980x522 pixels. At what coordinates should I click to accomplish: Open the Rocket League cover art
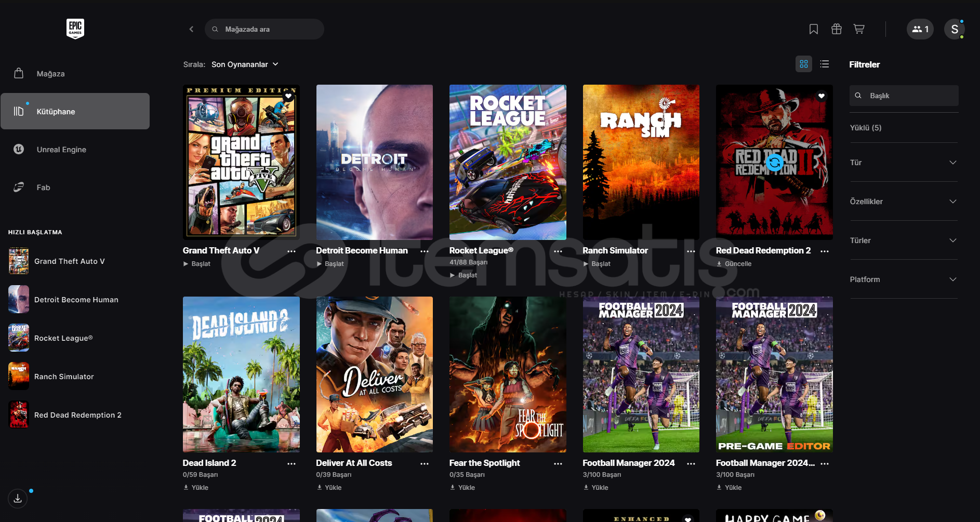pos(508,162)
